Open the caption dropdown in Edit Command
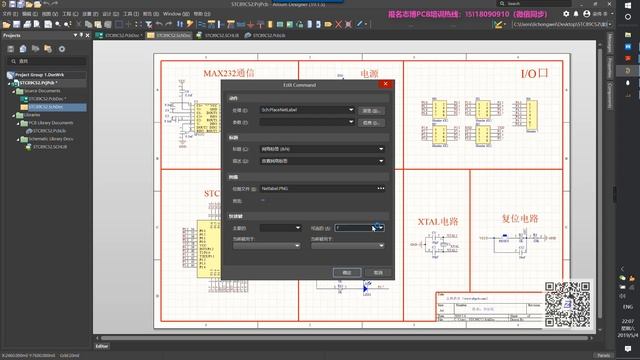 [x=381, y=149]
